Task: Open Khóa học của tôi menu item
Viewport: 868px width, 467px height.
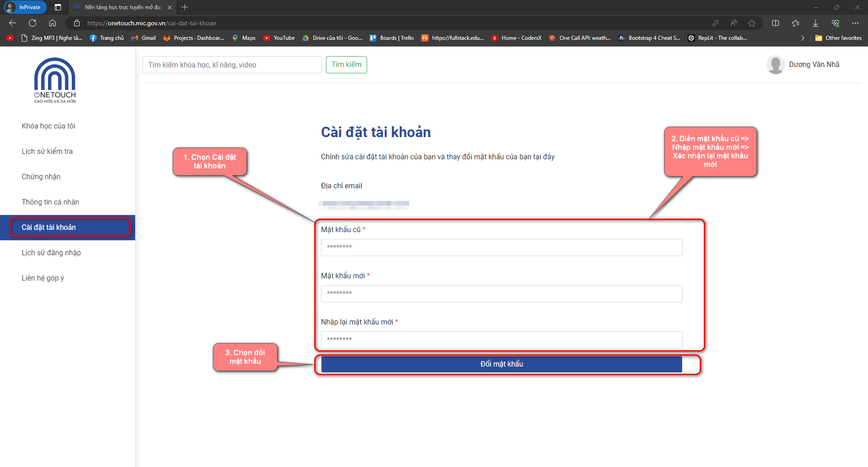Action: click(48, 126)
